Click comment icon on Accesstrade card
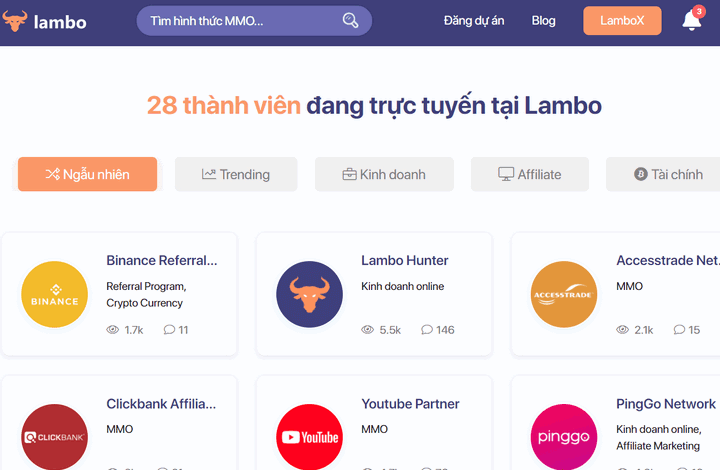The width and height of the screenshot is (720, 470). (679, 330)
